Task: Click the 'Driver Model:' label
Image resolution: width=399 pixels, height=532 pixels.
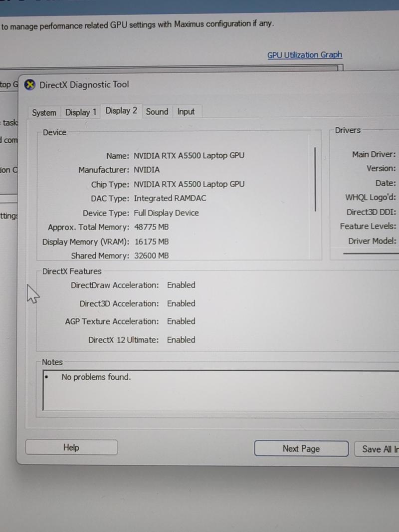Action: [x=372, y=241]
